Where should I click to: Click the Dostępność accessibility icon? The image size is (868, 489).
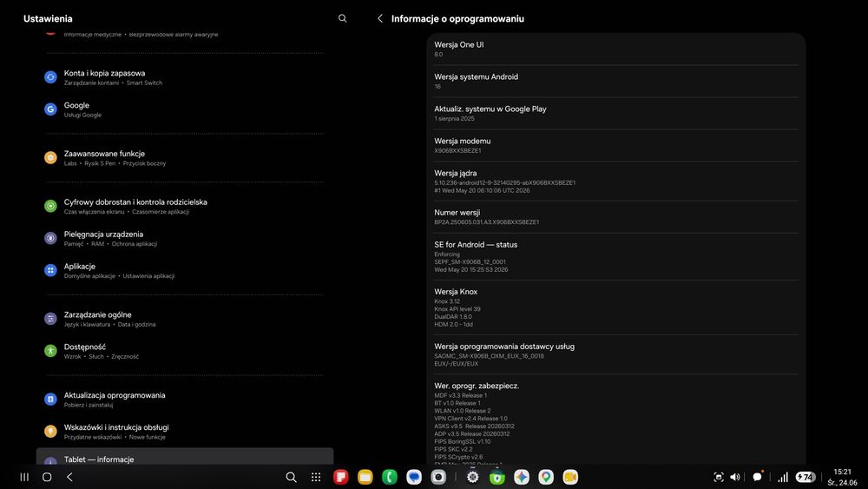click(50, 351)
